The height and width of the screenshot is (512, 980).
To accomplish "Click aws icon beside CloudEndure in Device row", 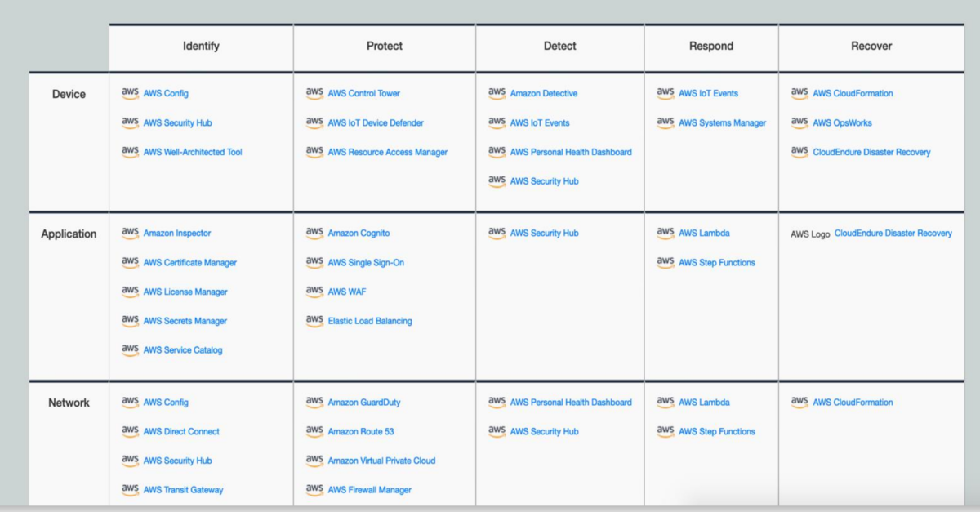I will pos(800,152).
